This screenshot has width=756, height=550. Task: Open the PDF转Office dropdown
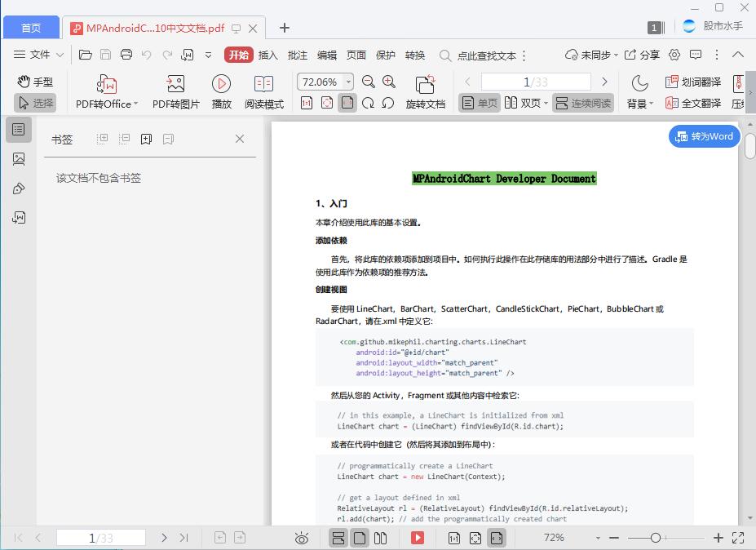[106, 90]
